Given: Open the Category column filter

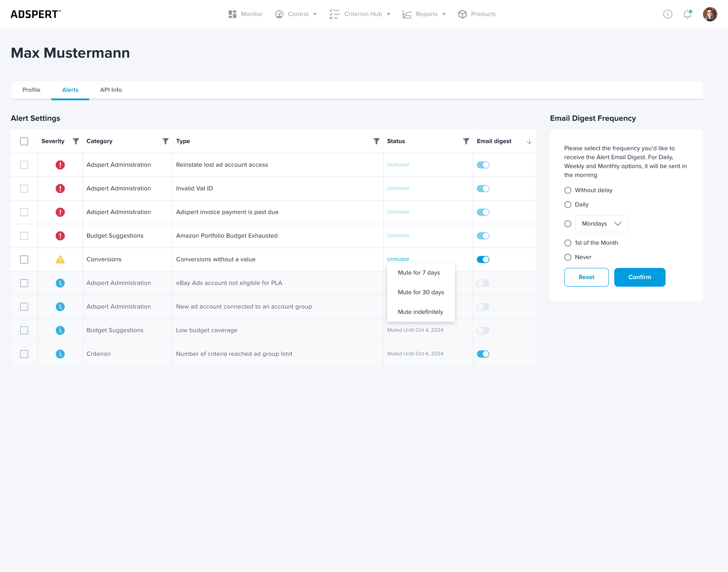Looking at the screenshot, I should point(165,141).
